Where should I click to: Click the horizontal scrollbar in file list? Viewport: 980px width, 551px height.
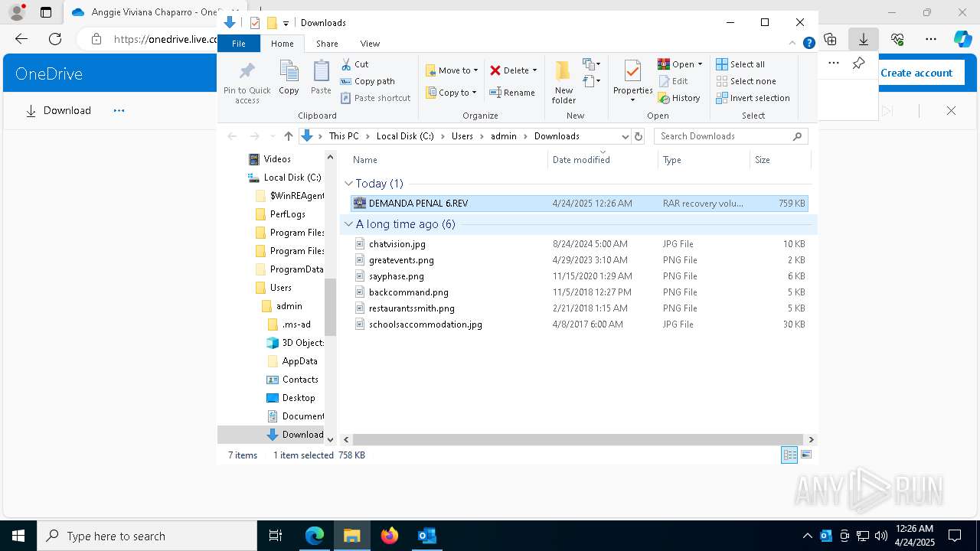coord(578,440)
